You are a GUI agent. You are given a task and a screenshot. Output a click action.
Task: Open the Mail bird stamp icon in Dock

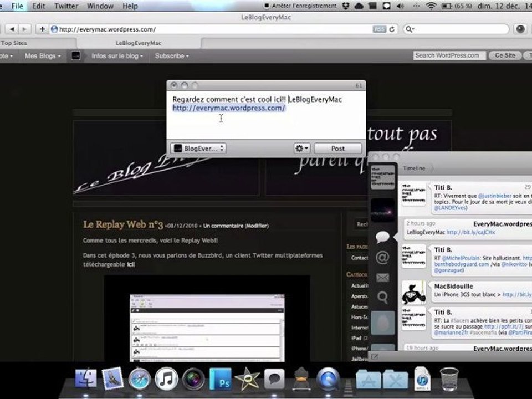[112, 378]
